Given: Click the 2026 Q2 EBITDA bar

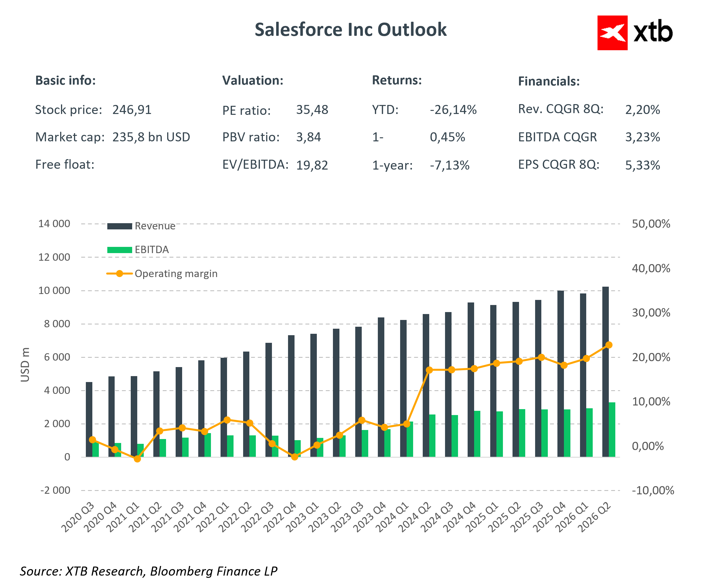Looking at the screenshot, I should click(612, 430).
